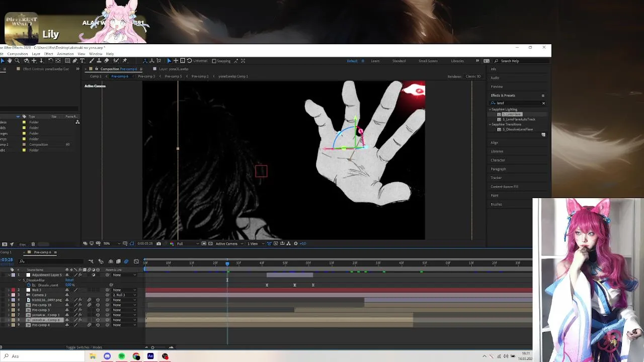Clear the Effects & Presets search with X
The image size is (644, 362).
(543, 103)
